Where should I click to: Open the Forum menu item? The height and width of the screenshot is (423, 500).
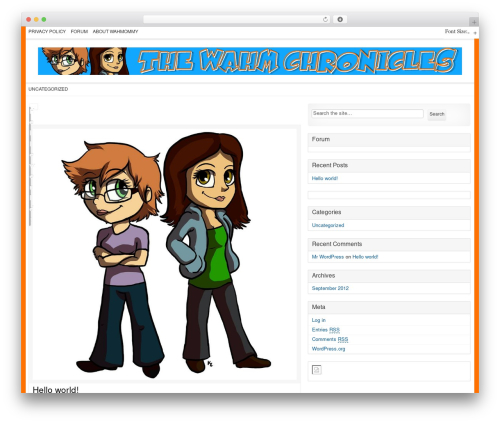[79, 31]
